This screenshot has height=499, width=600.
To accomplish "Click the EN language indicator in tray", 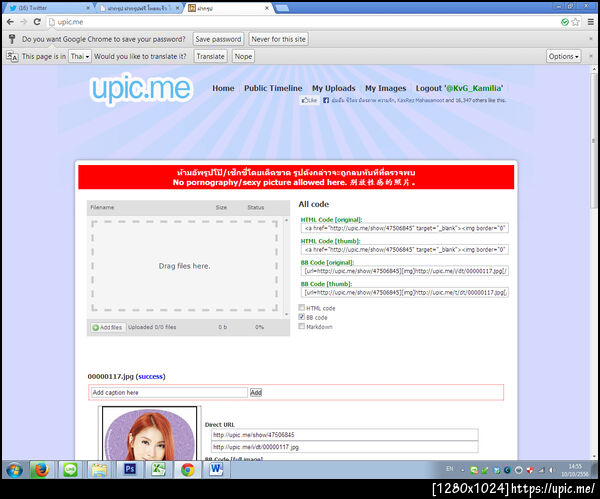I will click(450, 469).
